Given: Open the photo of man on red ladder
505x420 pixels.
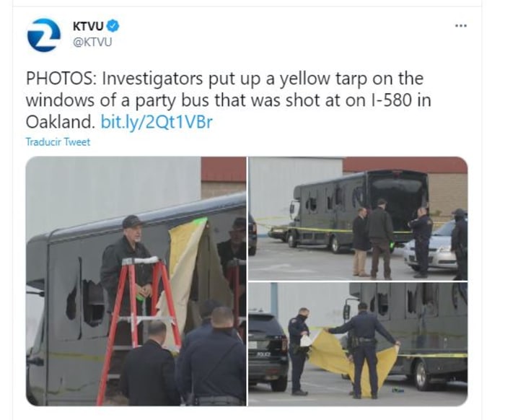Looking at the screenshot, I should point(136,281).
